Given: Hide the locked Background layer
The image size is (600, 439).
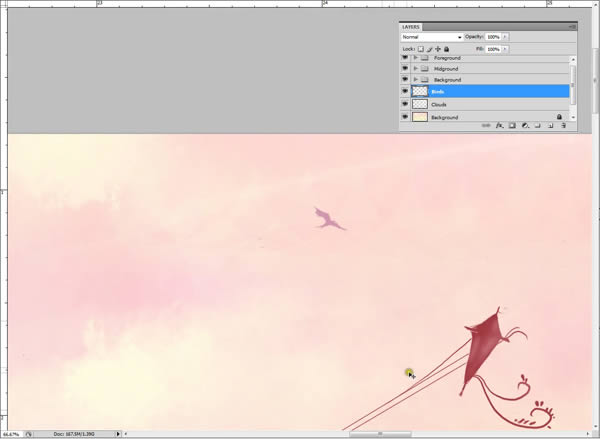Looking at the screenshot, I should tap(405, 117).
